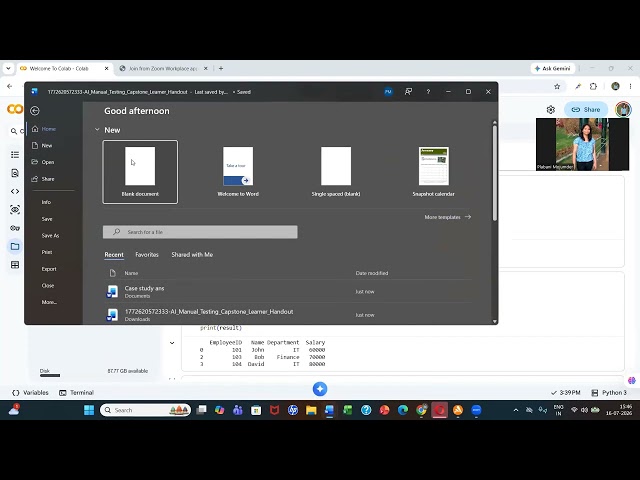Open AI_Manual_Testing_Capstone_Learner_Handout recent file
Viewport: 640px width, 480px height.
pyautogui.click(x=287, y=314)
